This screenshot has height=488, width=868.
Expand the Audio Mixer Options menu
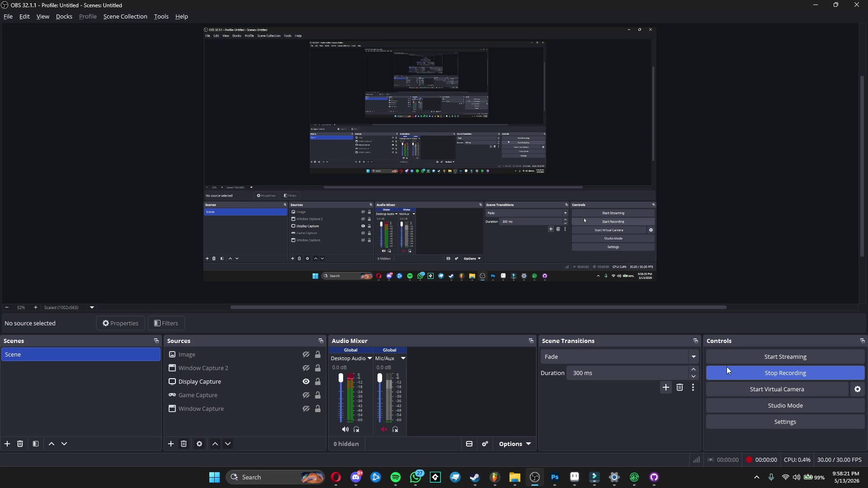click(x=515, y=444)
